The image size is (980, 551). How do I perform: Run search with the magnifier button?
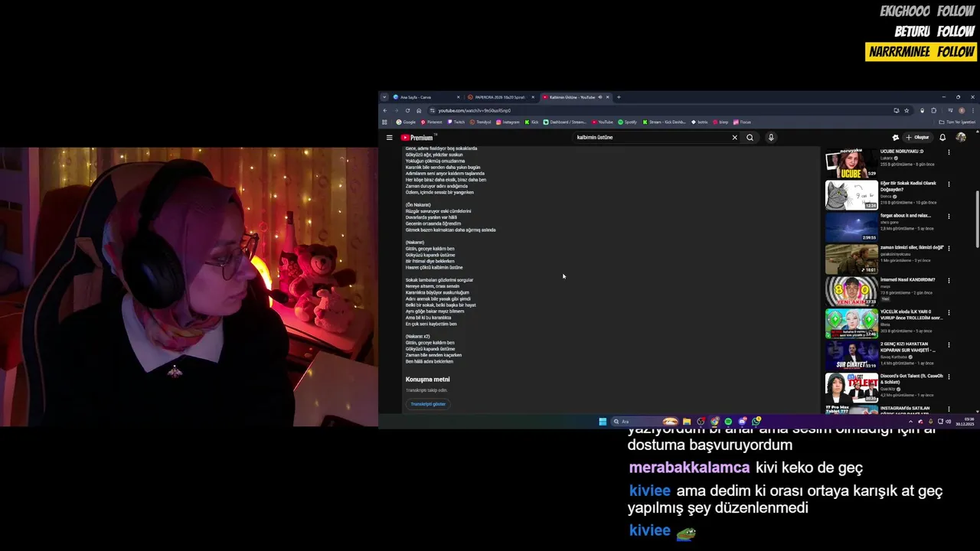[x=750, y=138]
